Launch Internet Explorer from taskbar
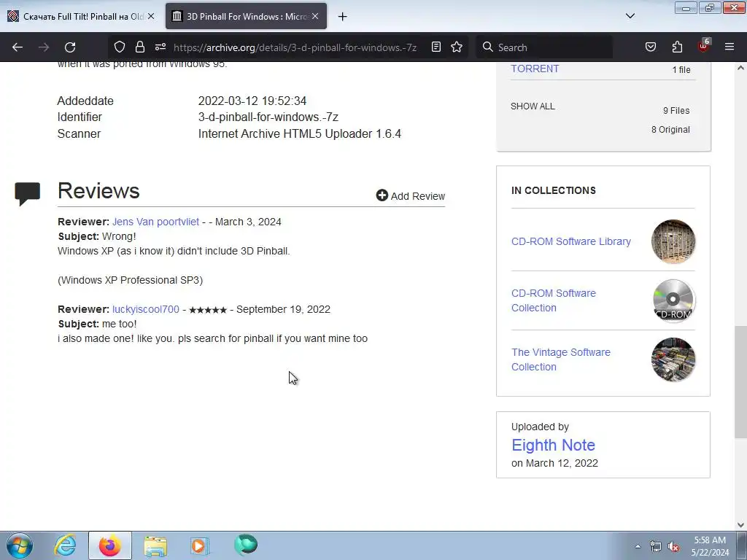 pyautogui.click(x=65, y=545)
